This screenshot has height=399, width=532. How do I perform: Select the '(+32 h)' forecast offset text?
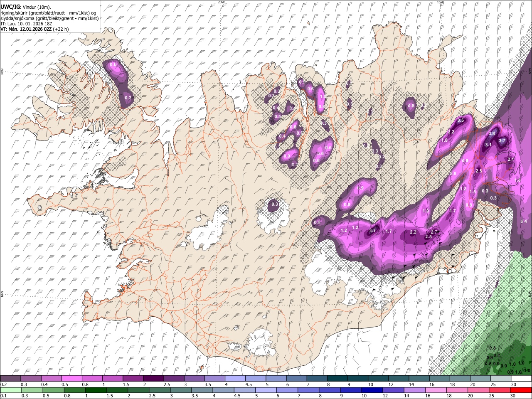[x=61, y=29]
